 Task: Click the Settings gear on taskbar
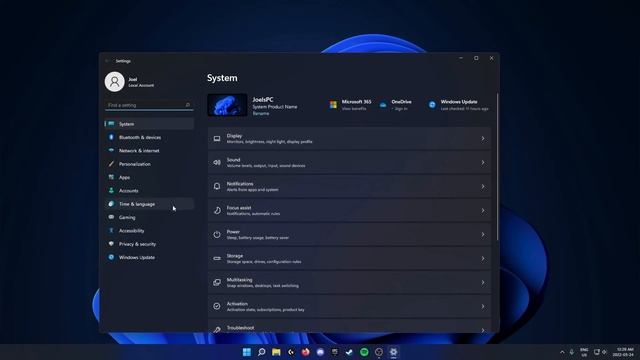click(393, 352)
